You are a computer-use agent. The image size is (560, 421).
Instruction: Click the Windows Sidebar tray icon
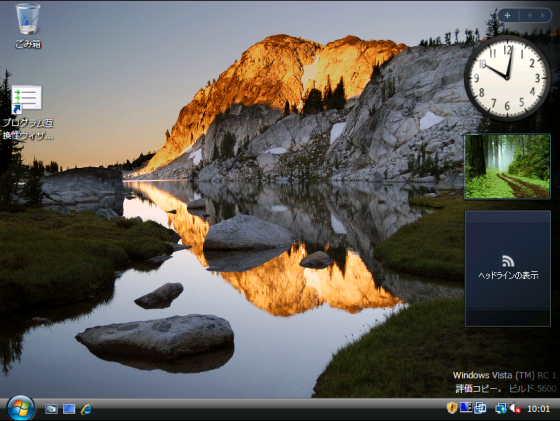[x=466, y=407]
